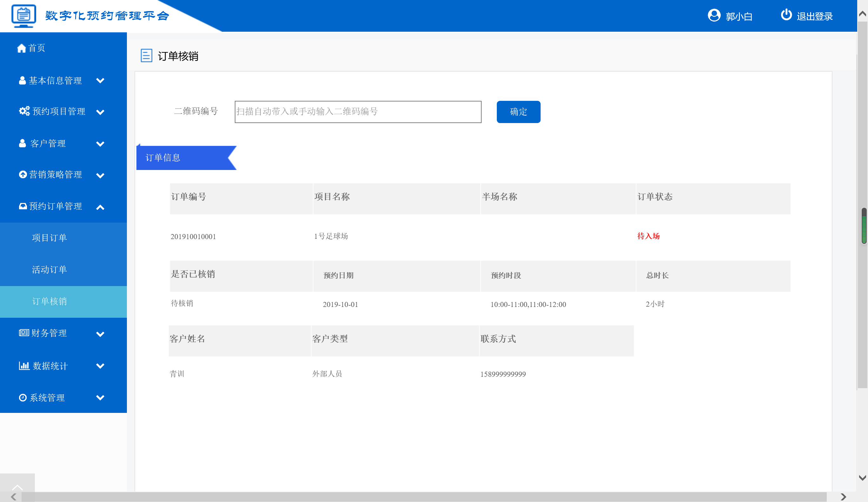Click the bar chart icon for 数据统计
This screenshot has width=868, height=502.
pos(24,366)
